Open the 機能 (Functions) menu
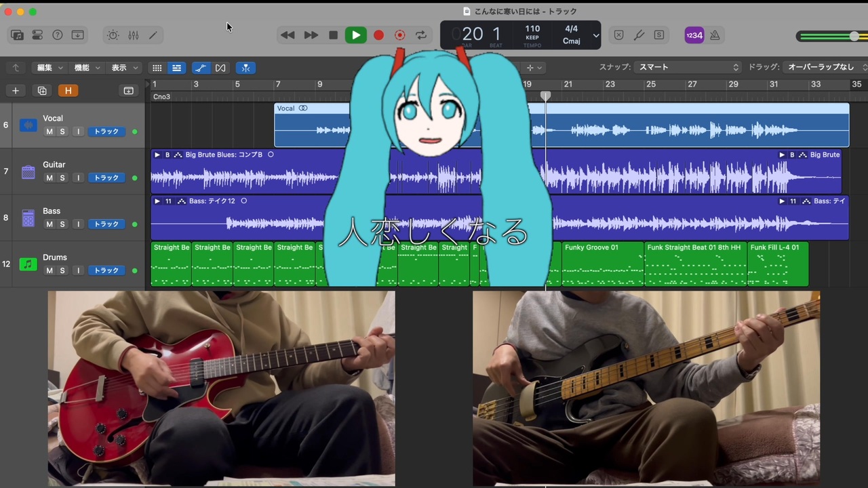This screenshot has height=488, width=868. [87, 68]
